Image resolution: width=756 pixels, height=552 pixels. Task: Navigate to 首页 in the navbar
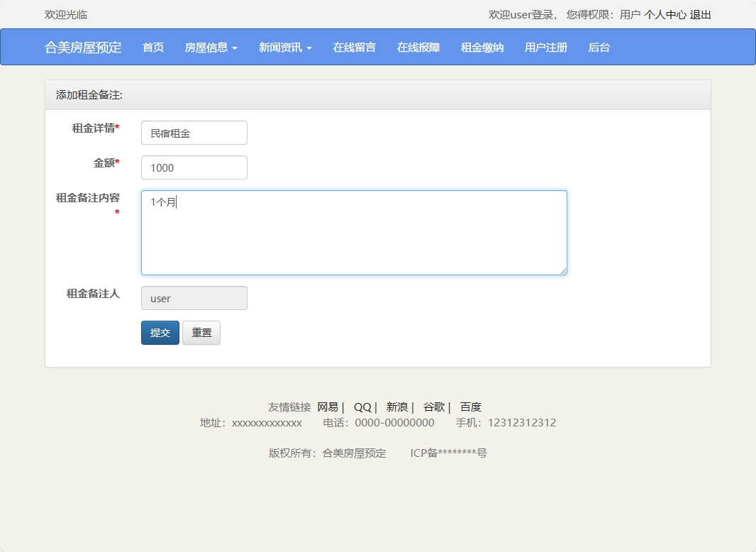coord(152,47)
